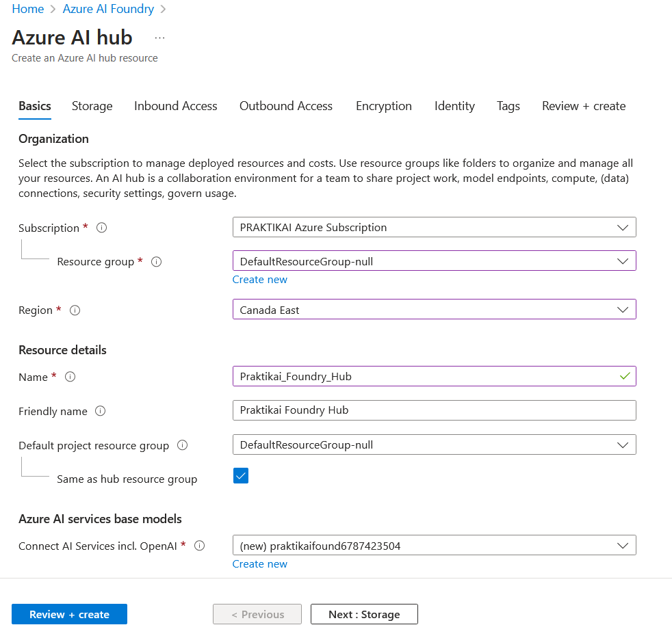This screenshot has height=638, width=672.
Task: Click the Review + create button
Action: click(69, 614)
